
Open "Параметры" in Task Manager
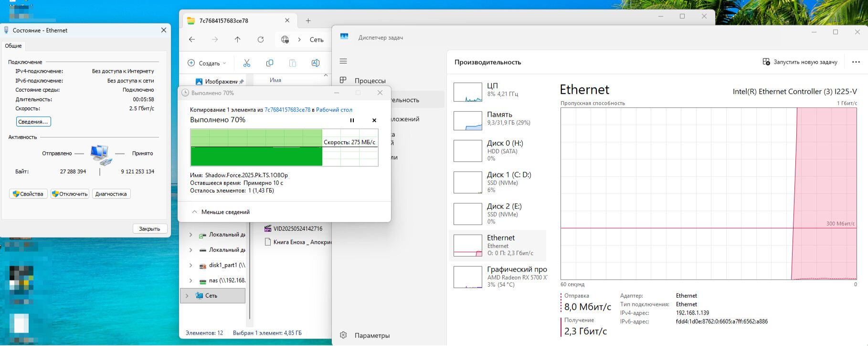click(x=371, y=335)
